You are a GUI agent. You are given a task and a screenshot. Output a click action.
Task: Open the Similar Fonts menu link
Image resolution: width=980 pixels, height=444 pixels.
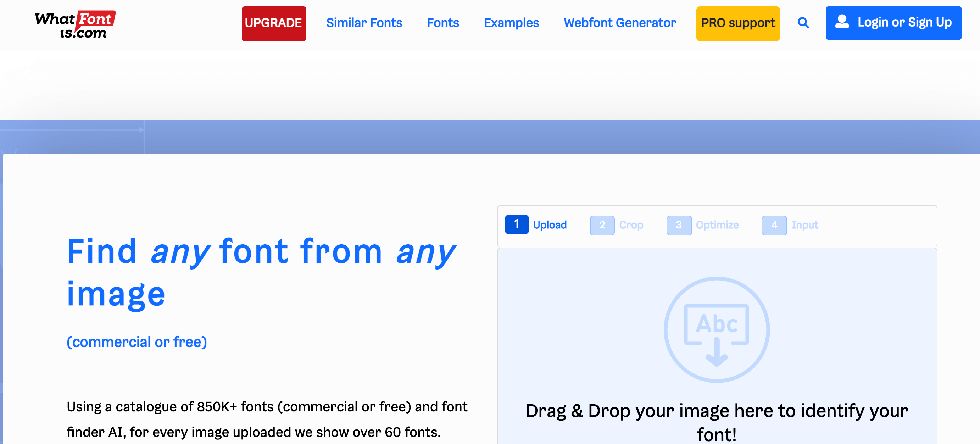coord(364,23)
